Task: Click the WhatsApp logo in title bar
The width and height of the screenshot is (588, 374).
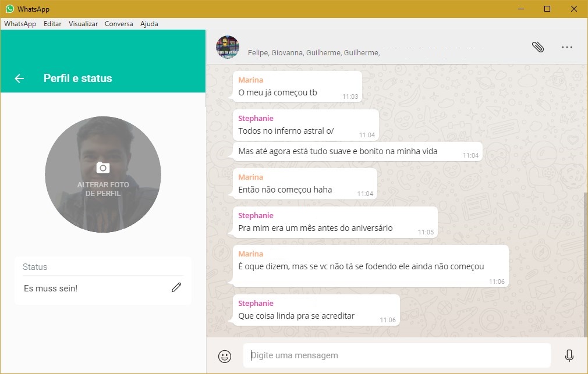Action: [x=10, y=9]
